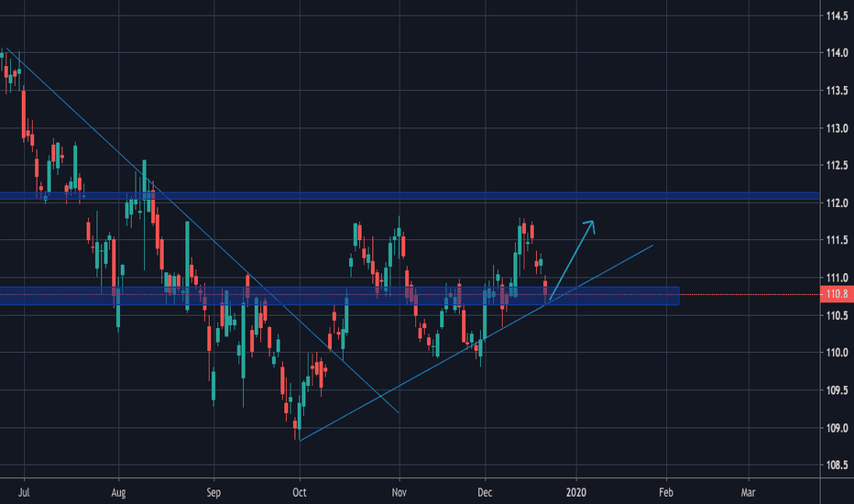Viewport: 854px width, 504px height.
Task: Select the 111.5 price axis label
Action: 838,240
